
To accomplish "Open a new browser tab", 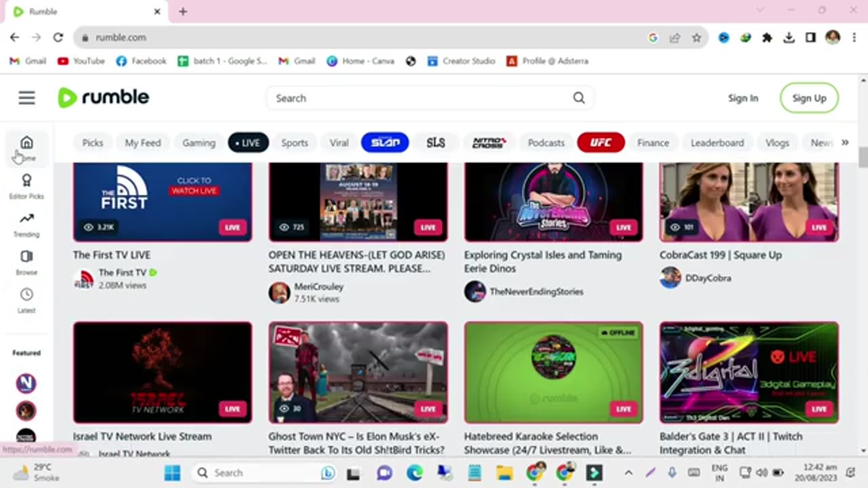I will pyautogui.click(x=183, y=12).
